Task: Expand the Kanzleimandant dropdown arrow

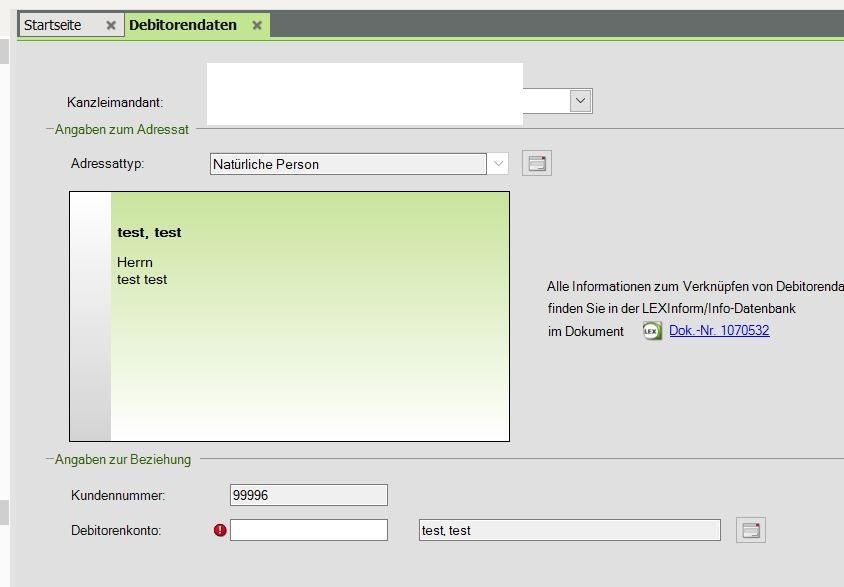Action: 580,100
